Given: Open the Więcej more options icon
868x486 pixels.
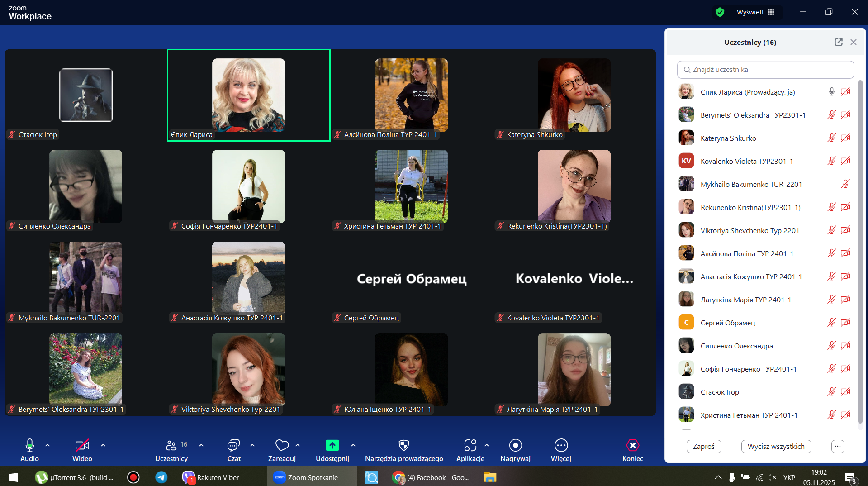Looking at the screenshot, I should (x=561, y=446).
